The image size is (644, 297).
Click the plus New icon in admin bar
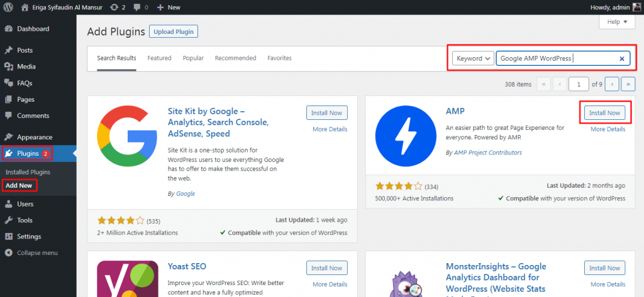tap(160, 7)
